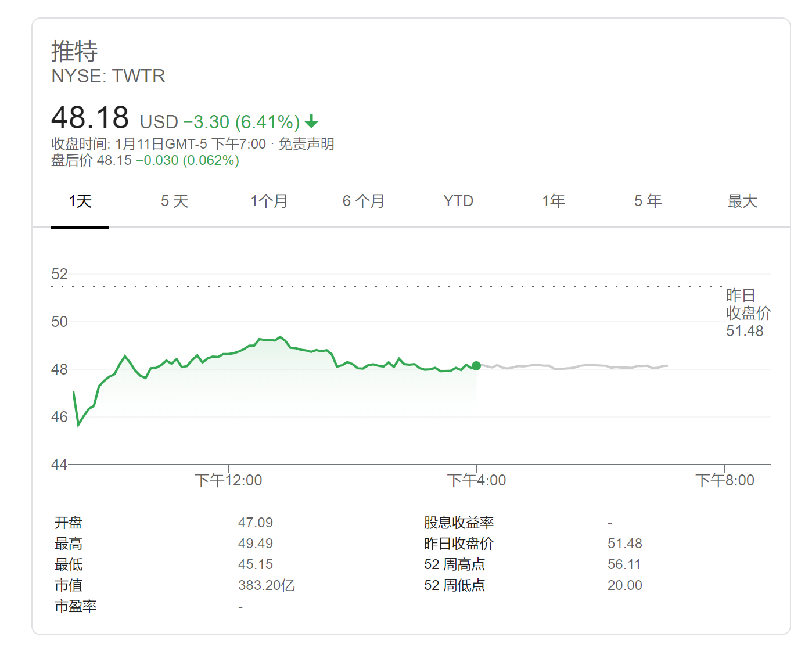This screenshot has width=812, height=655.
Task: Open the 免责声明 disclaimer link
Action: point(306,144)
